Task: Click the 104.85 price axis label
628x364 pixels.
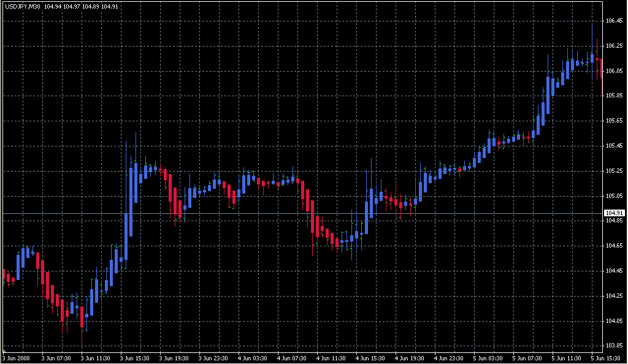Action: (614, 221)
